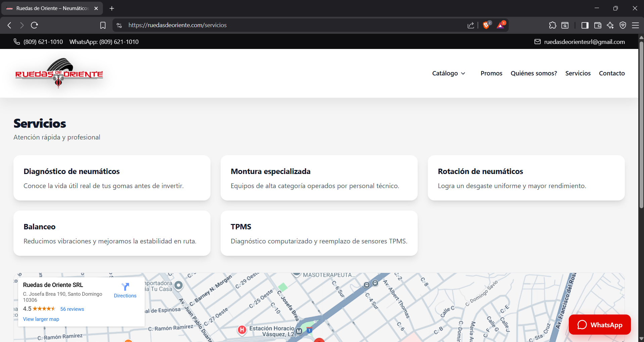Launch Leo AI assistant sparkle icon
644x342 pixels.
click(610, 25)
